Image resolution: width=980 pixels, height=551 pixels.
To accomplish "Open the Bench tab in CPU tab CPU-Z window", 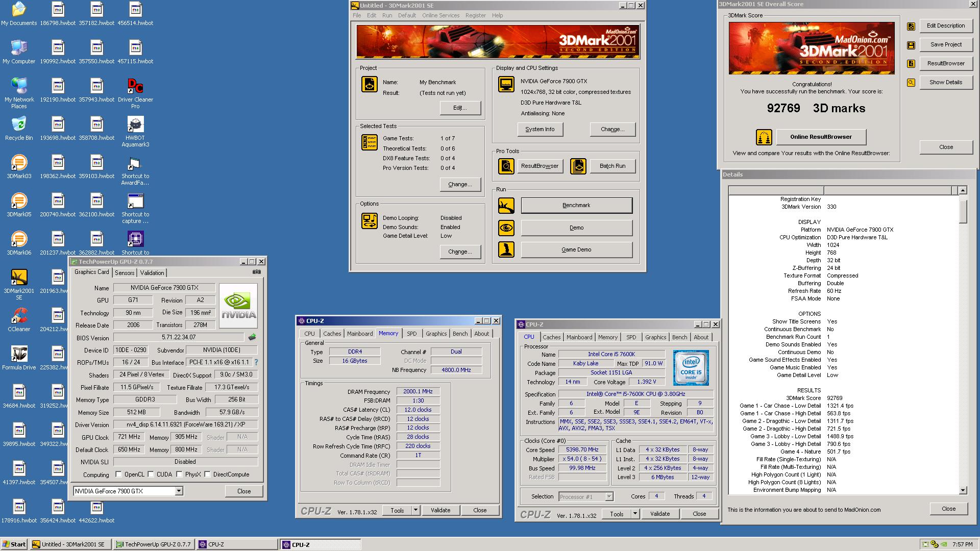I will coord(679,337).
